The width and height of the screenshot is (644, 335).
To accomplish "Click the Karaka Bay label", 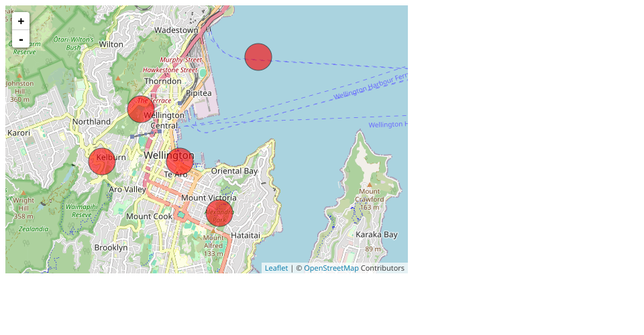I will pos(376,234).
